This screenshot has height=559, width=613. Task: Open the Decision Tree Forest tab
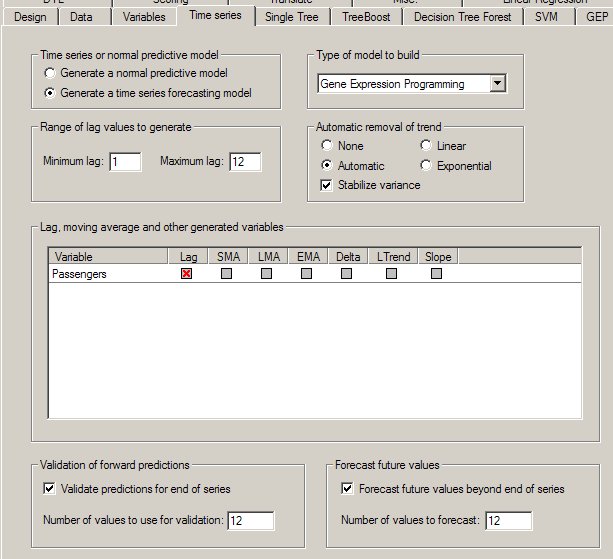(x=462, y=17)
